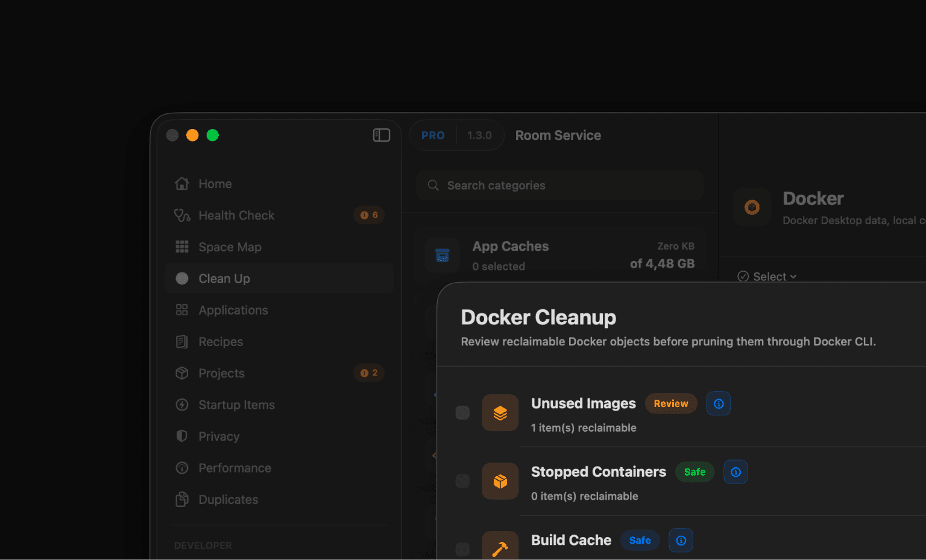The width and height of the screenshot is (926, 560).
Task: Click the Projects warning badge 2
Action: pos(369,373)
